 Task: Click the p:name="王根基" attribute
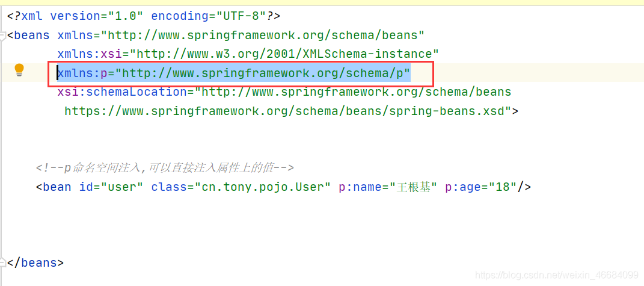coord(388,187)
